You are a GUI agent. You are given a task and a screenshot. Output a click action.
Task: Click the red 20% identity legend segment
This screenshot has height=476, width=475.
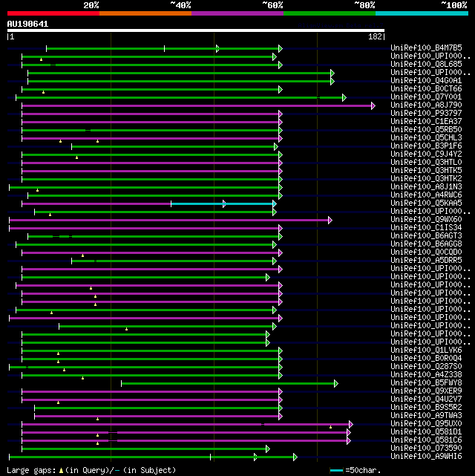[x=53, y=13]
